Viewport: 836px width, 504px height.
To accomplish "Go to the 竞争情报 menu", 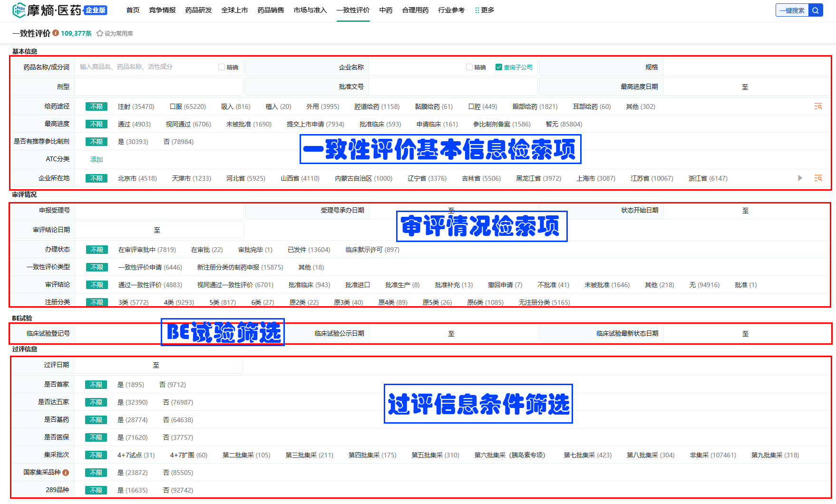I will click(162, 10).
